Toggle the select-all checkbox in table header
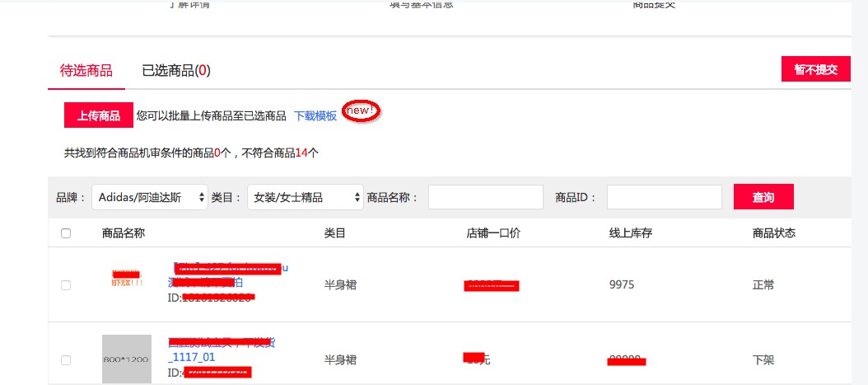Screen dimensions: 868x385 (x=66, y=233)
